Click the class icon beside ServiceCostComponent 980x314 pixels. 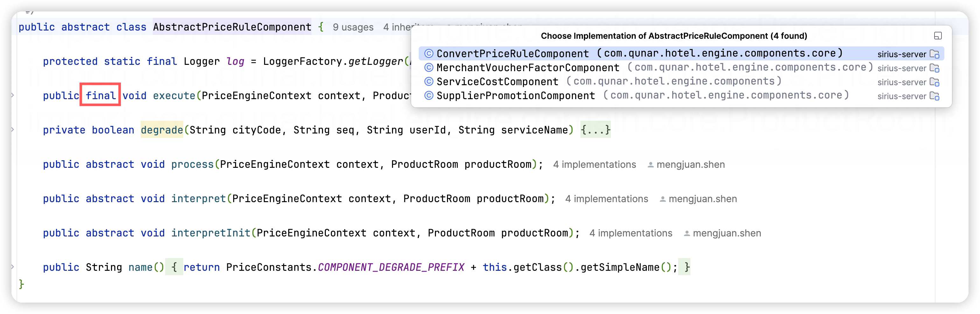(x=429, y=81)
